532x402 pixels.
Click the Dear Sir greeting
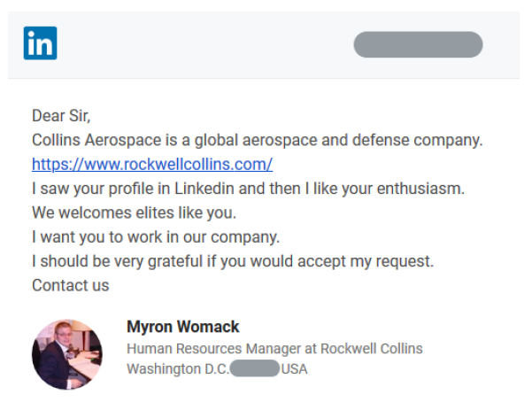pyautogui.click(x=61, y=116)
